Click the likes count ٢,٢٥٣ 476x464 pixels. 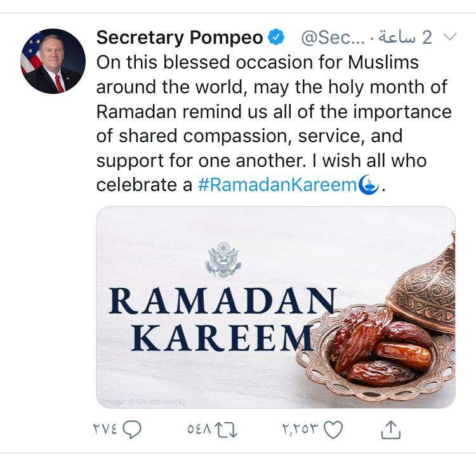coord(300,430)
